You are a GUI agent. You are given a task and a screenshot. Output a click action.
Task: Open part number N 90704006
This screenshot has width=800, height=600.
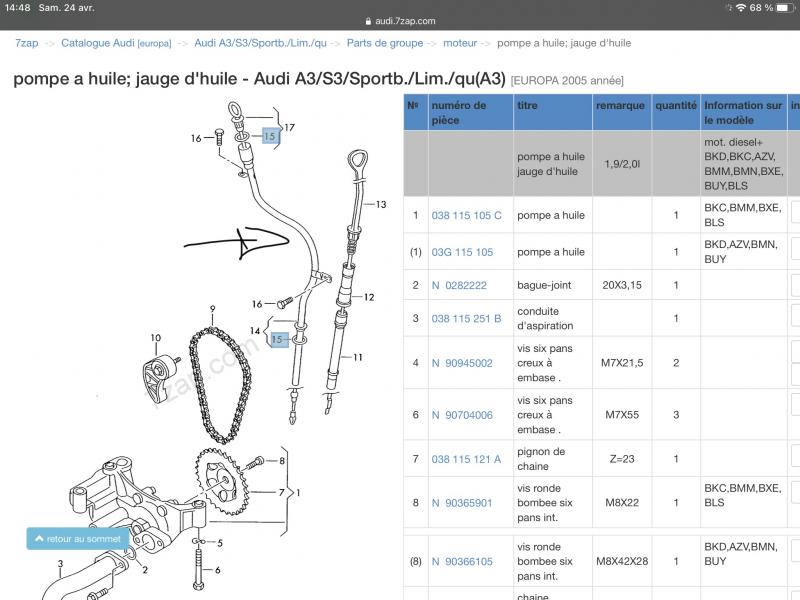(x=462, y=415)
